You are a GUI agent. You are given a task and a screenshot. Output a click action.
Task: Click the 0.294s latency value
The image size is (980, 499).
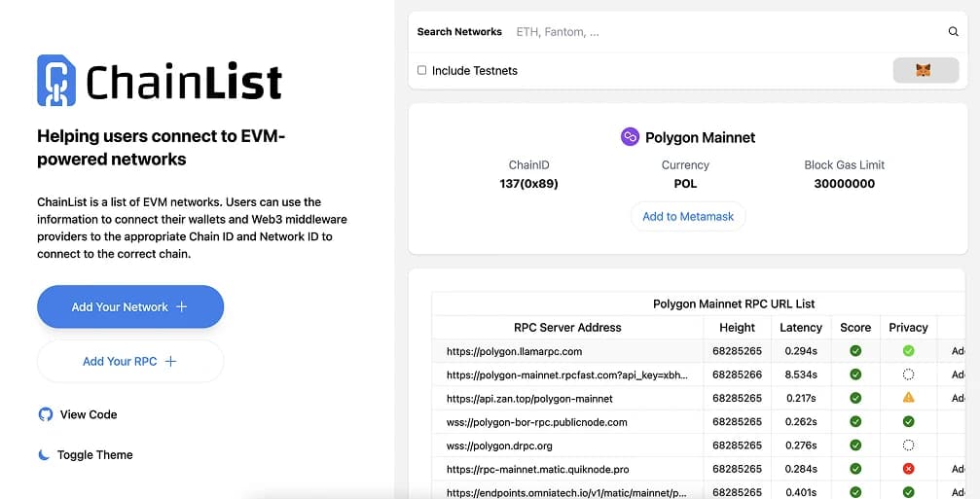[x=801, y=351]
